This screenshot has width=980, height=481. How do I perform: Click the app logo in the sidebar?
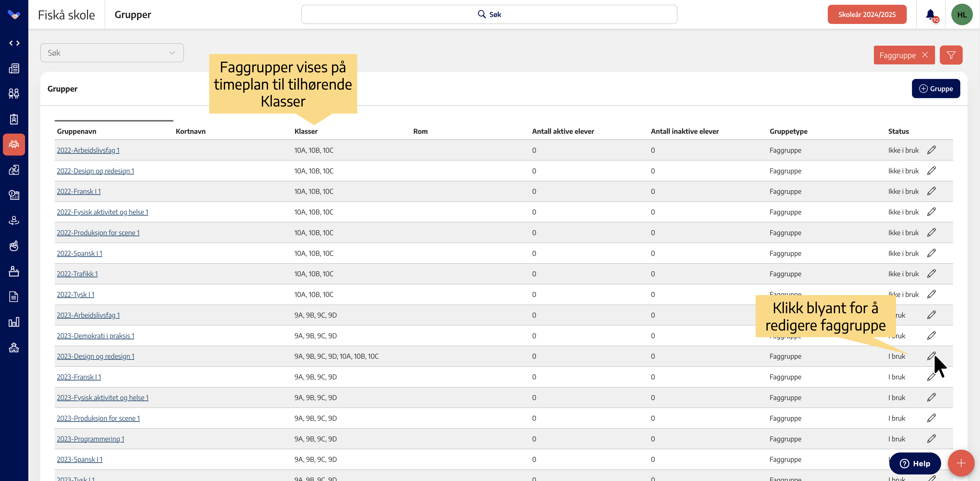click(x=14, y=15)
